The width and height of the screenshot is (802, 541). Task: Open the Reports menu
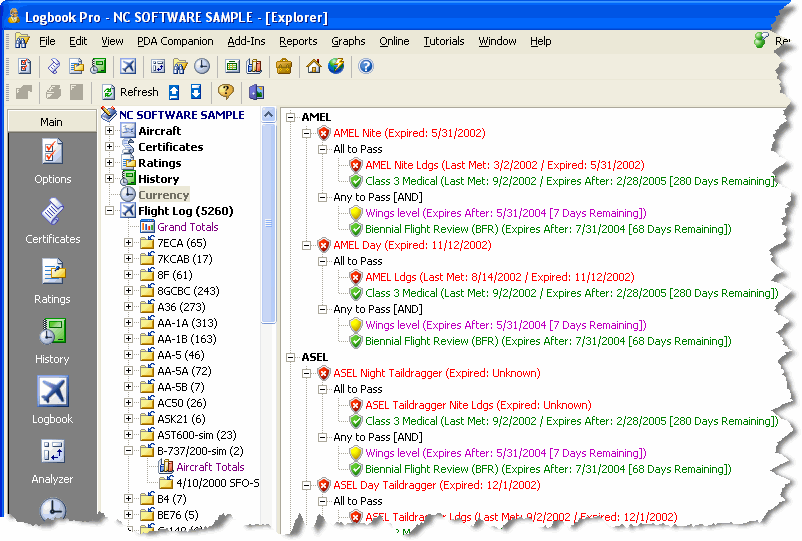coord(298,41)
